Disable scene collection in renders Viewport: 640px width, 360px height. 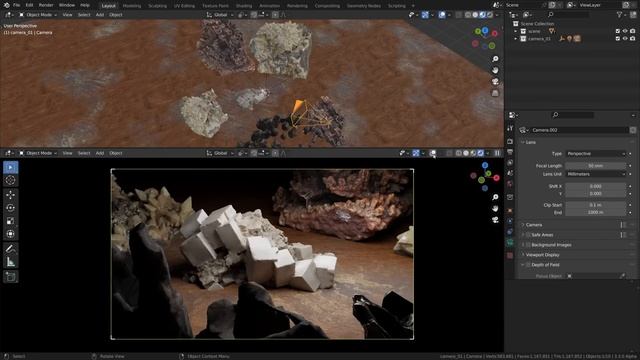click(633, 31)
